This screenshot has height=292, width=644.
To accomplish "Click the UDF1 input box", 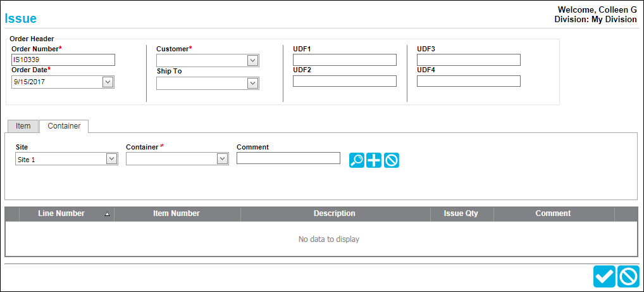I will (x=345, y=60).
